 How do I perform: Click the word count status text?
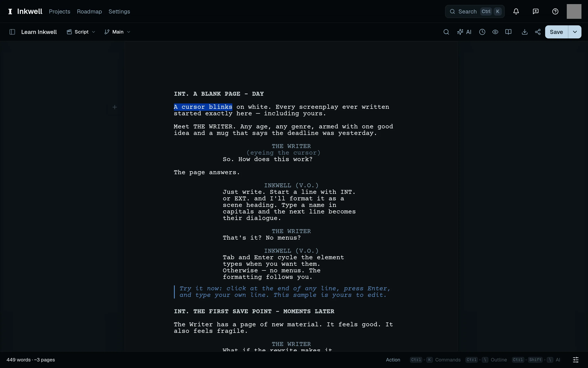tap(31, 360)
